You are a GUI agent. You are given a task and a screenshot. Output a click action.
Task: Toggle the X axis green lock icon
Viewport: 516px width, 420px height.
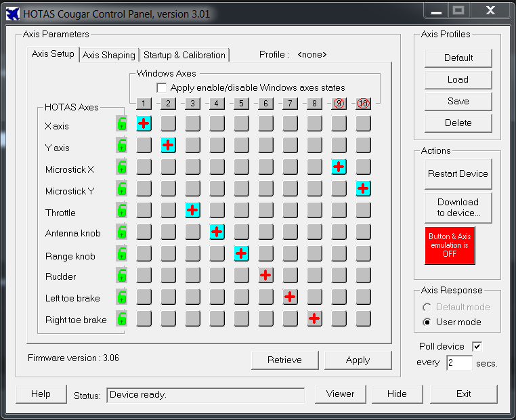point(121,124)
